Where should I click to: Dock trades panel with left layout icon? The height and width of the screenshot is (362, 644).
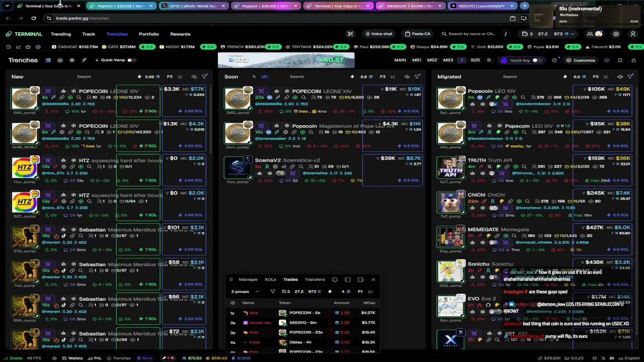pos(348,280)
